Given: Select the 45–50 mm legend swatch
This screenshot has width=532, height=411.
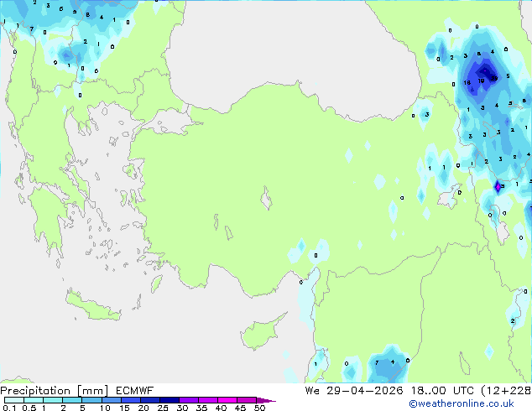Looking at the screenshot, I should click(247, 400).
